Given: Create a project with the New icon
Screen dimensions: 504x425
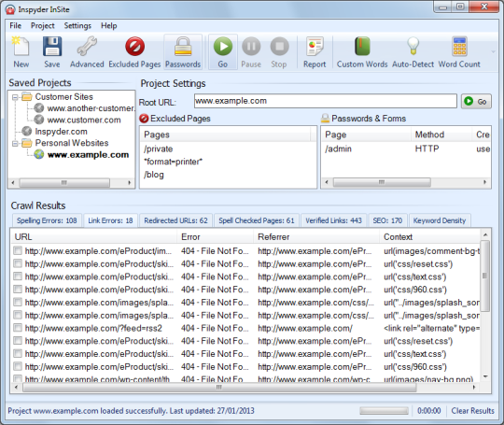Looking at the screenshot, I should [x=21, y=51].
